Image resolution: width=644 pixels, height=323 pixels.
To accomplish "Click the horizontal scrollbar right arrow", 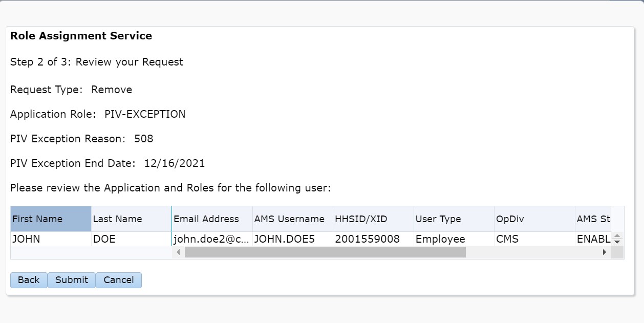I will point(604,252).
